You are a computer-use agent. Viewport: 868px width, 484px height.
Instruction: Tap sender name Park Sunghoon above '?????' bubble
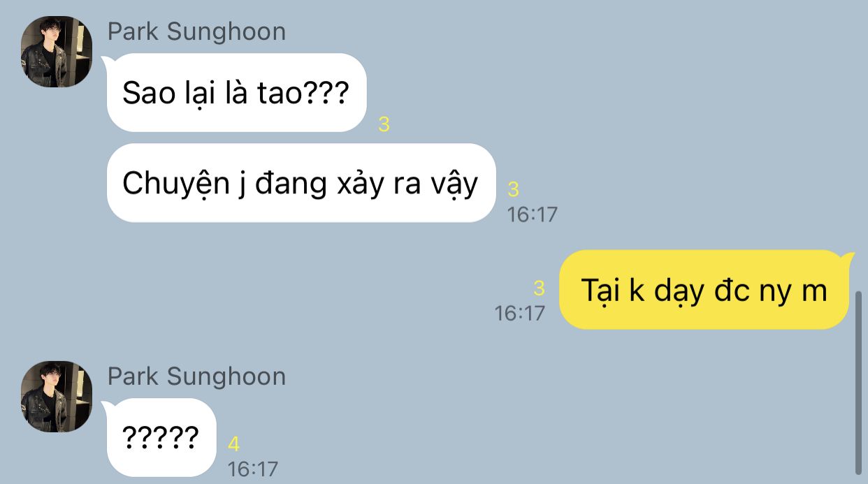tap(196, 376)
